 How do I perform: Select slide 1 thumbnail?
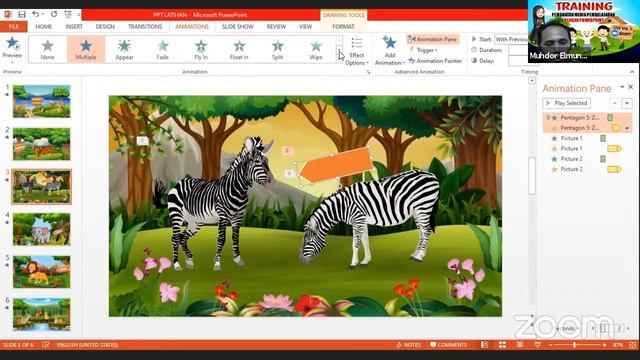(x=42, y=101)
